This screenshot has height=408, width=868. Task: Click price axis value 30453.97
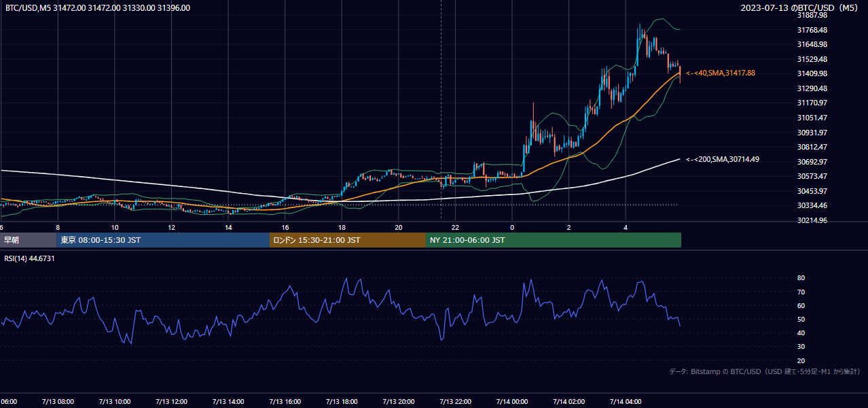coord(812,191)
